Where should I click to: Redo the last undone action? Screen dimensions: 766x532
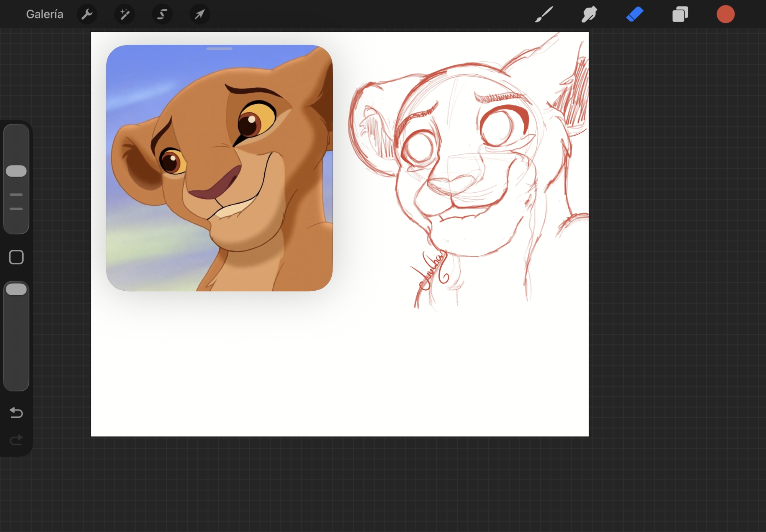tap(16, 440)
